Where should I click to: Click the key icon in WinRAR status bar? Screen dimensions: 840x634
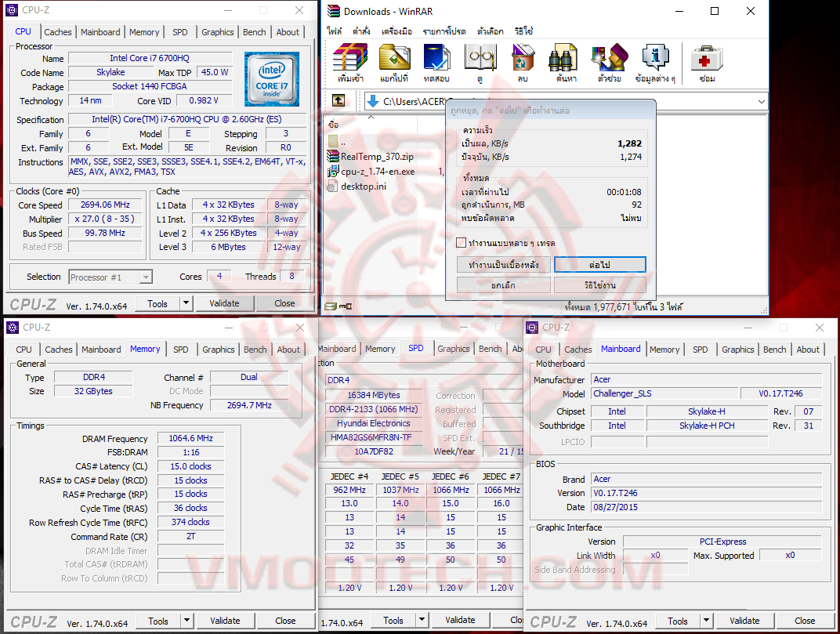(346, 306)
